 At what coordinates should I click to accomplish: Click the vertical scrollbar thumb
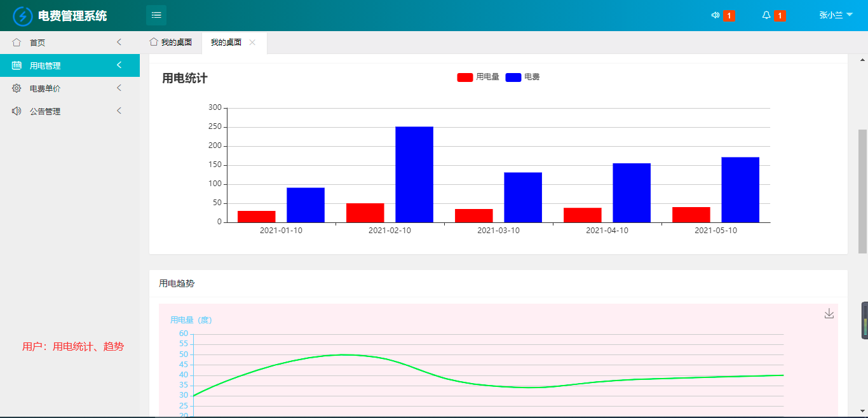(x=862, y=192)
